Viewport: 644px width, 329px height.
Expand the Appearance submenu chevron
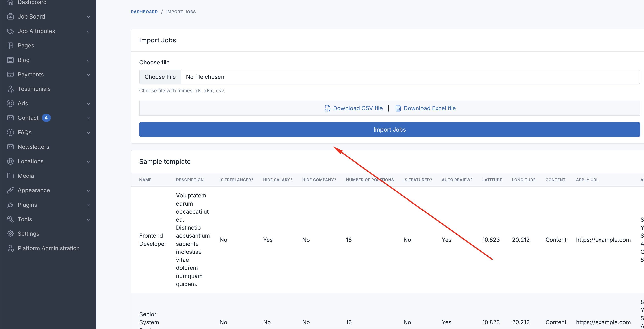click(88, 191)
